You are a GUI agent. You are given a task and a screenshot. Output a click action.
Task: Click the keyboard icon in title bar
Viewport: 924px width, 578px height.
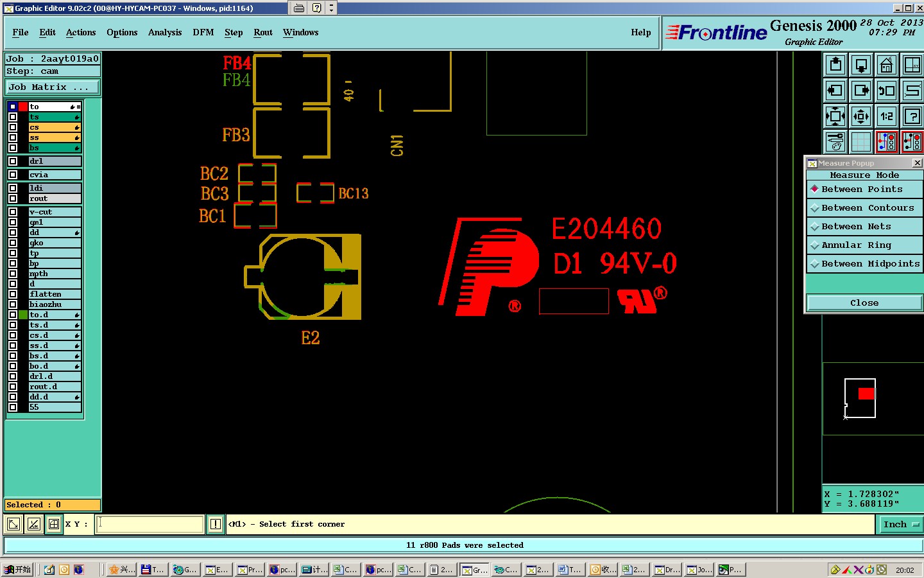(x=299, y=8)
